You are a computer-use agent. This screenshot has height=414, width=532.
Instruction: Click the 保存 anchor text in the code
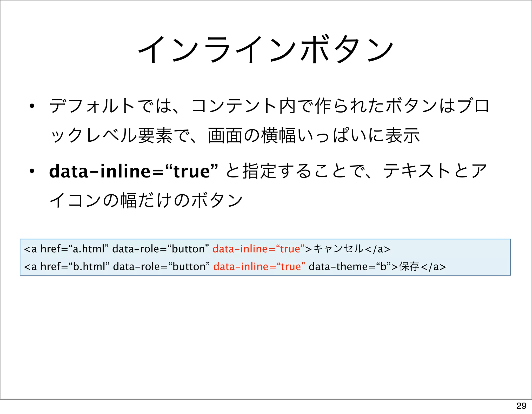(x=409, y=267)
